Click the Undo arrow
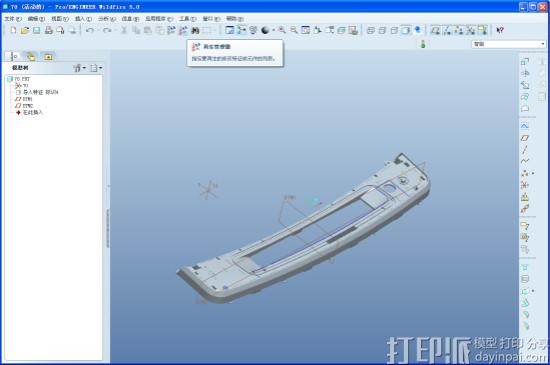Viewport: 550px width, 365px height. (x=90, y=31)
